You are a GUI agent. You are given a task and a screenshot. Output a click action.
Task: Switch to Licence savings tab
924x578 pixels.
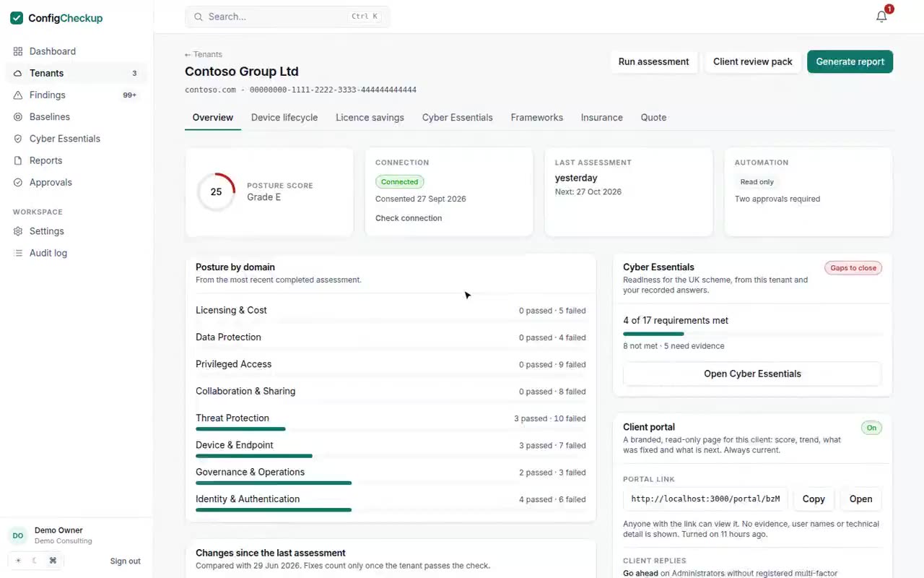point(370,118)
